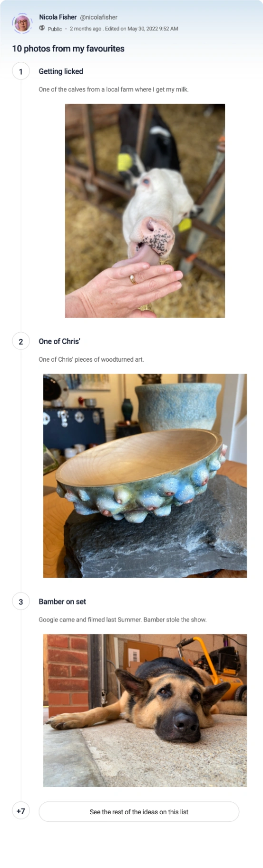The image size is (263, 868).
Task: Click the 2 months ago timestamp
Action: (x=86, y=29)
